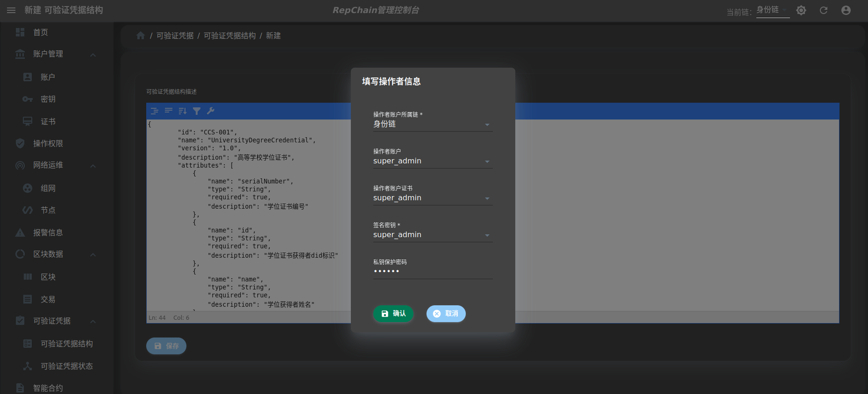The height and width of the screenshot is (394, 868).
Task: Click the 组网 network icon in sidebar
Action: pyautogui.click(x=28, y=188)
